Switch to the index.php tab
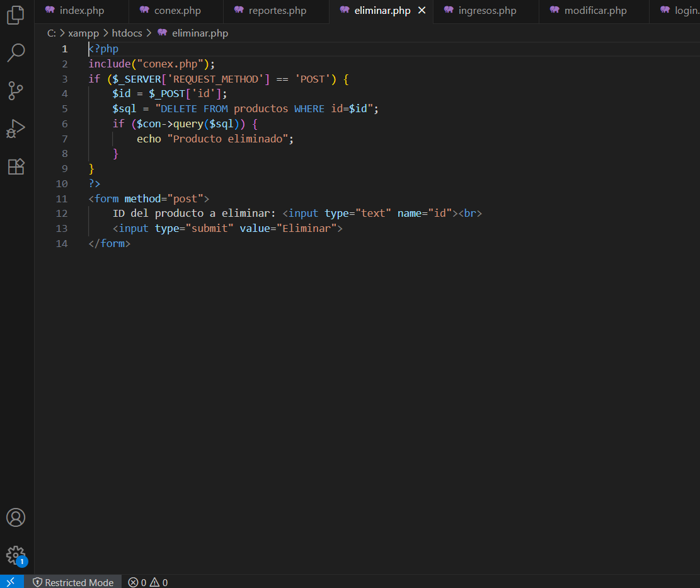The height and width of the screenshot is (588, 700). tap(81, 11)
